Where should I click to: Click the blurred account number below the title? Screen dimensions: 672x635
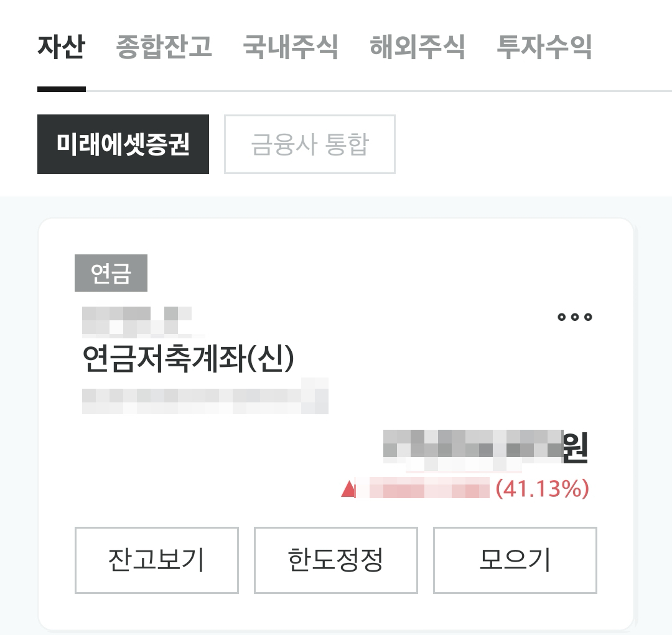pos(205,396)
